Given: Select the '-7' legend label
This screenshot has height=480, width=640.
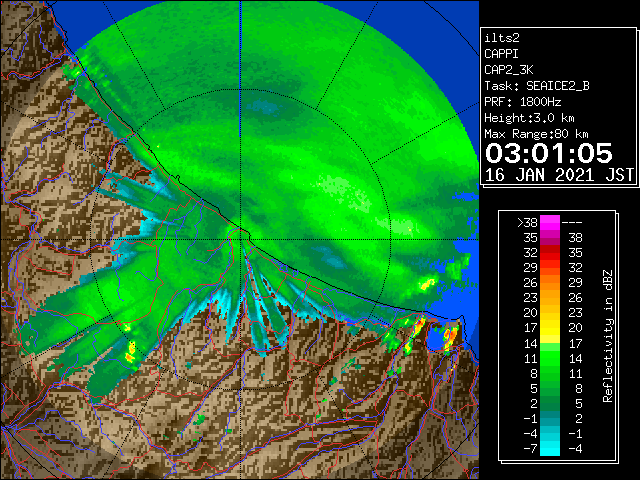Looking at the screenshot, I should pos(530,449).
